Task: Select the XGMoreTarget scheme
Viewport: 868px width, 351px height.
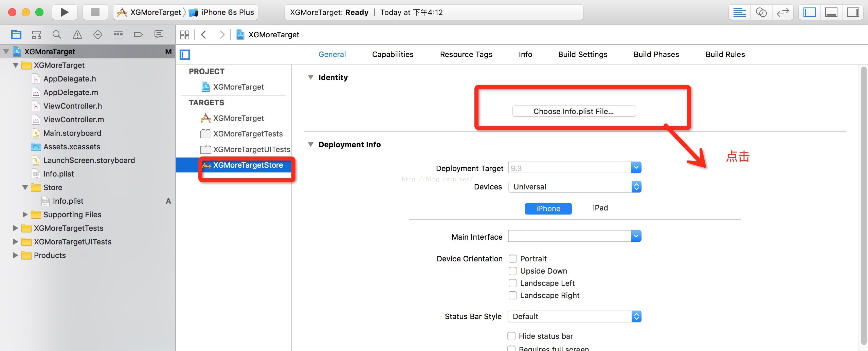Action: click(149, 13)
